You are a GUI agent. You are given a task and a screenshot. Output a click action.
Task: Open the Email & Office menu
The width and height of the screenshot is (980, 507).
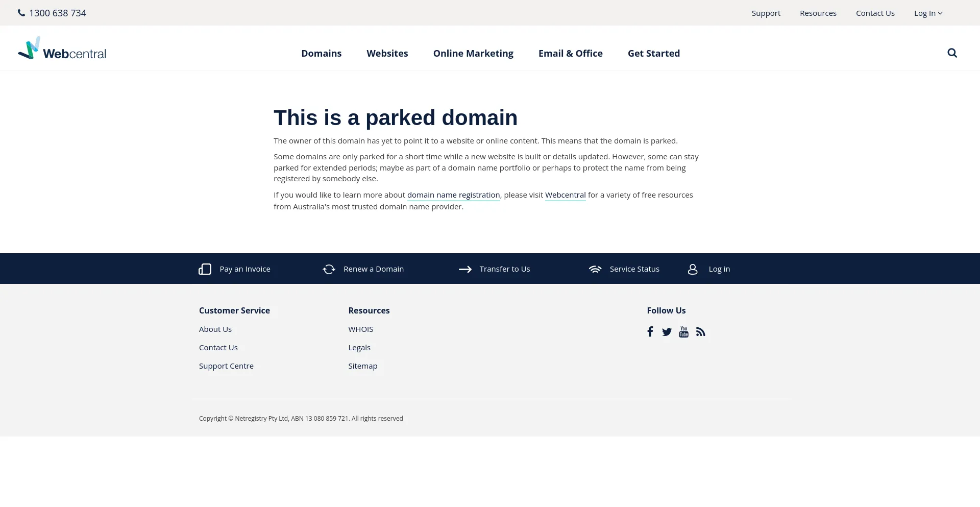tap(570, 54)
